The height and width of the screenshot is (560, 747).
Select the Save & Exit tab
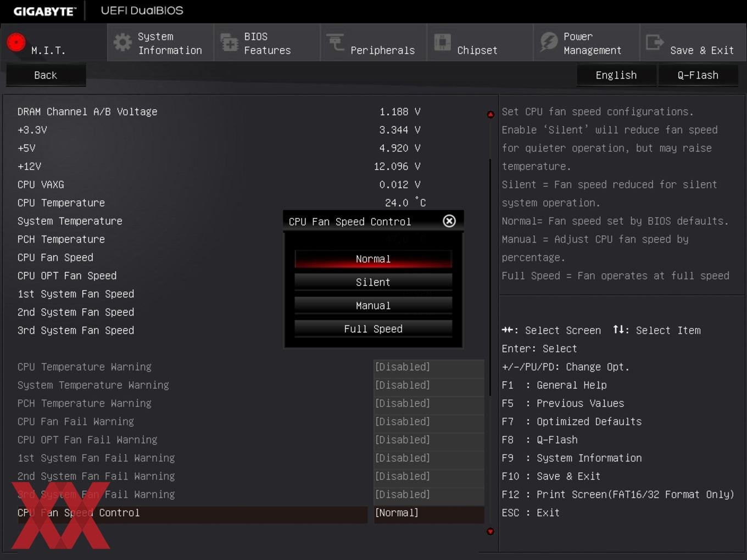tap(693, 42)
